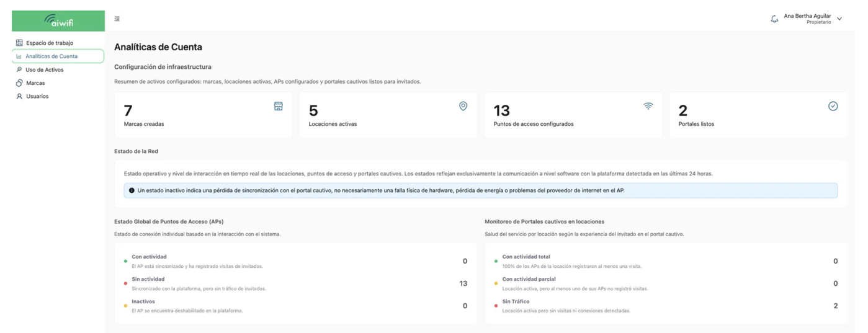Go to Uso de Activos
Viewport: 868px width, 333px height.
tap(45, 70)
